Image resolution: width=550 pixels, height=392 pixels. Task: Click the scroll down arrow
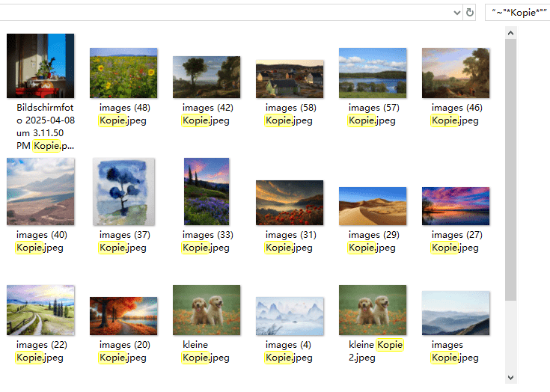[511, 377]
